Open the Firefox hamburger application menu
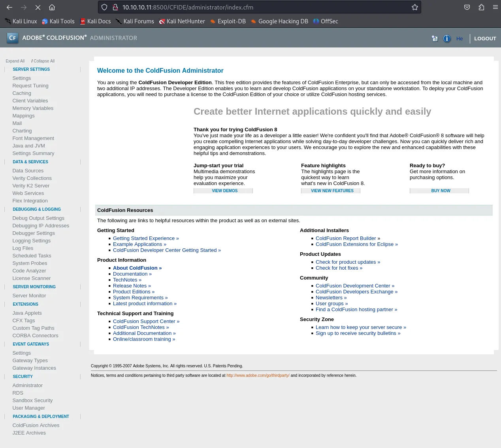Viewport: 501px width, 448px height. pos(495,7)
